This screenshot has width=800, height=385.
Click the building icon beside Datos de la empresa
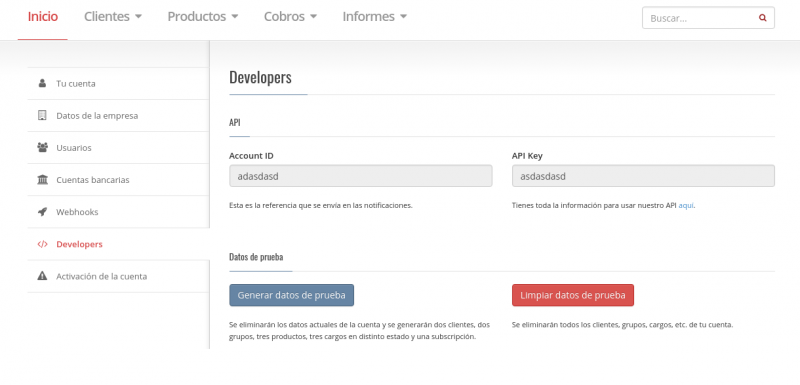[42, 115]
